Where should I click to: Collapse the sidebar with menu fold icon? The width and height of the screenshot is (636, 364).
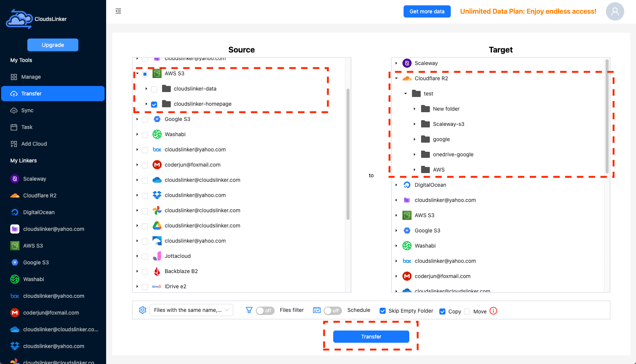pyautogui.click(x=118, y=11)
